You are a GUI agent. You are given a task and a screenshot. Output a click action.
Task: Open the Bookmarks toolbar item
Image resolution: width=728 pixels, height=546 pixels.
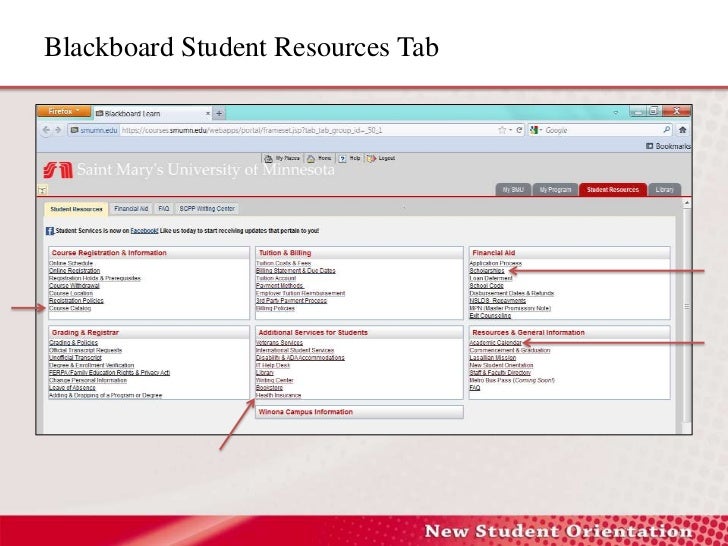(668, 146)
